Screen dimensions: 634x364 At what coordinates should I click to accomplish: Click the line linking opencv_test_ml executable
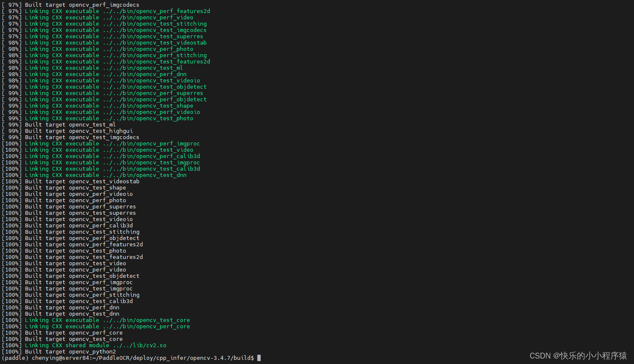click(92, 68)
